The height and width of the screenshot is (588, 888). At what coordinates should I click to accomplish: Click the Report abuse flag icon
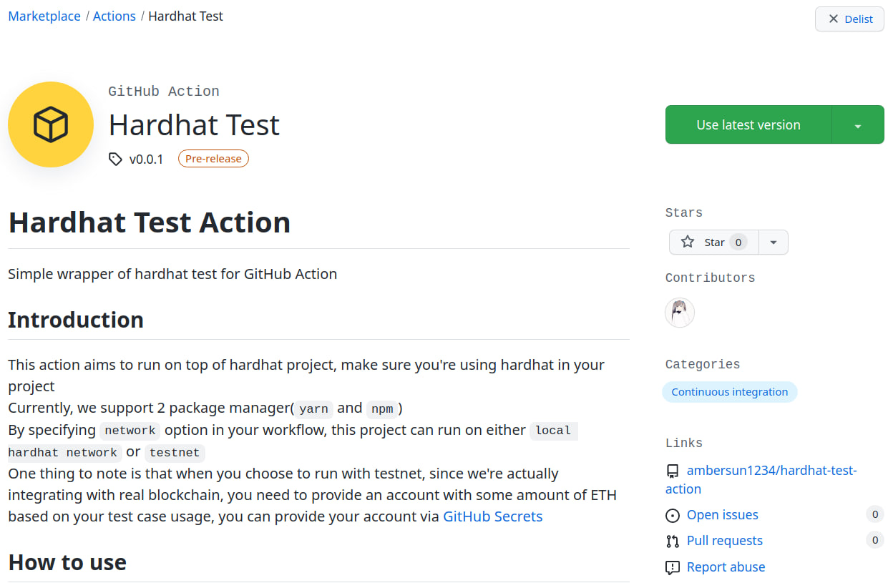[673, 567]
